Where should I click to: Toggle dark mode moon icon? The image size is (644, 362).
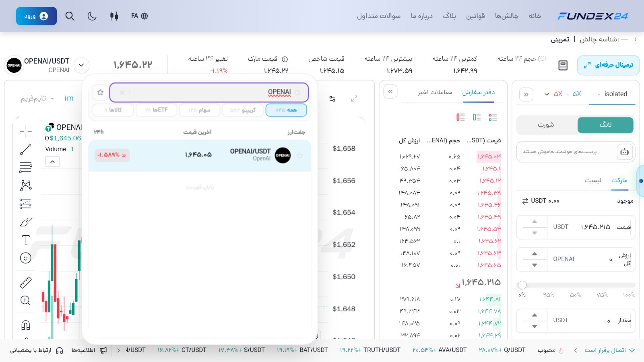pos(92,16)
